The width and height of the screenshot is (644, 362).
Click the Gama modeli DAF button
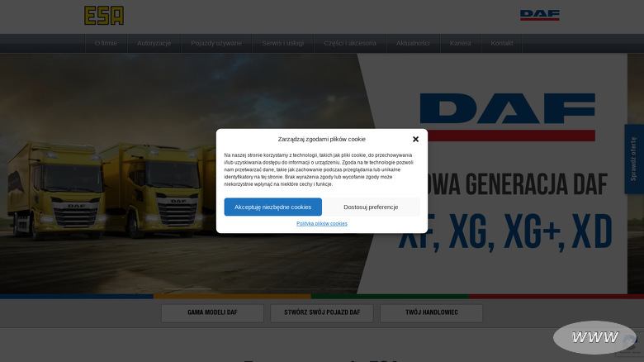click(212, 313)
